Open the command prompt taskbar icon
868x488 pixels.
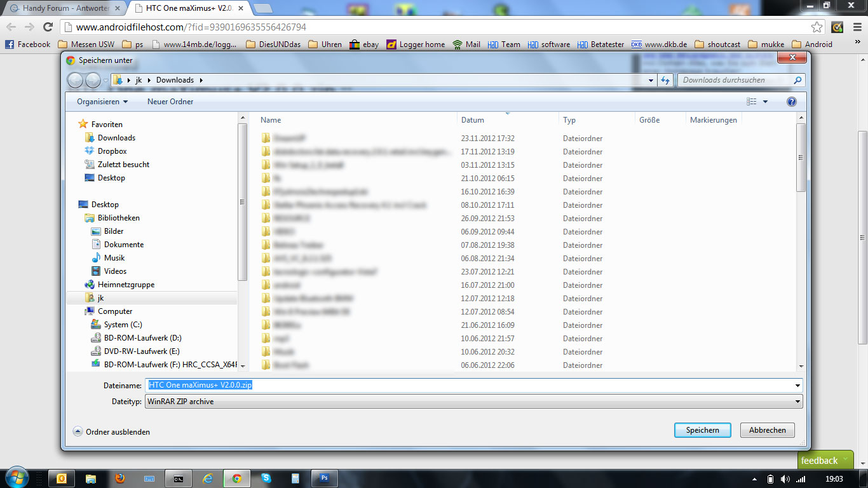tap(179, 478)
